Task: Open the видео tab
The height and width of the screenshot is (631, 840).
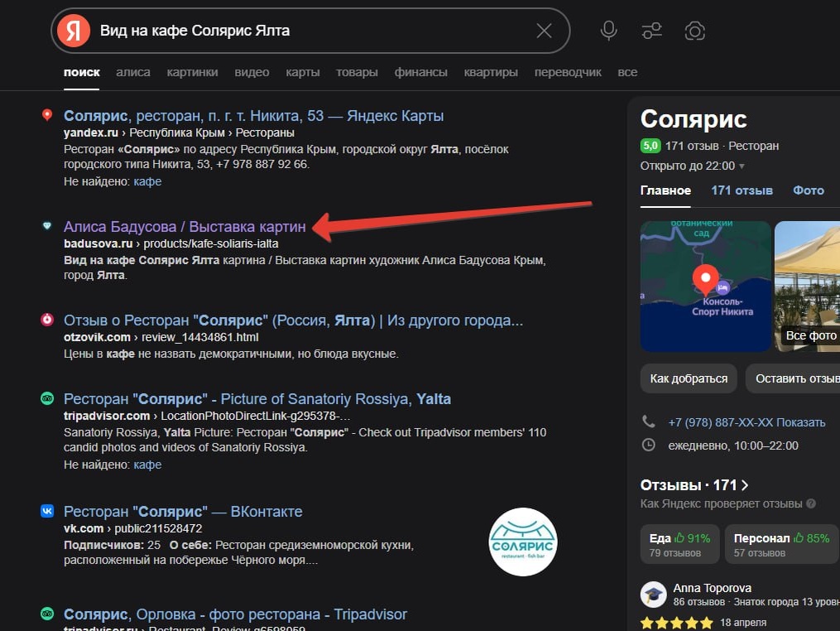Action: point(252,72)
